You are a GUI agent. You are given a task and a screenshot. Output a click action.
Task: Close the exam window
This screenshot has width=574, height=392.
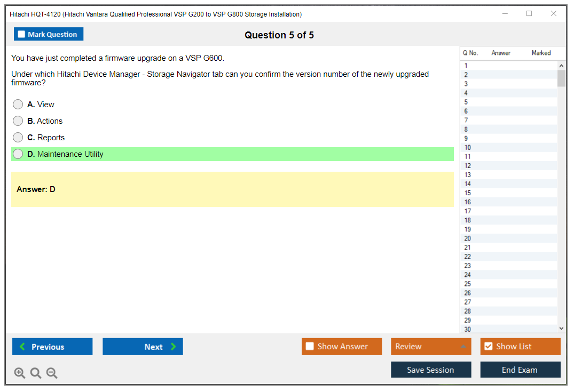click(554, 14)
